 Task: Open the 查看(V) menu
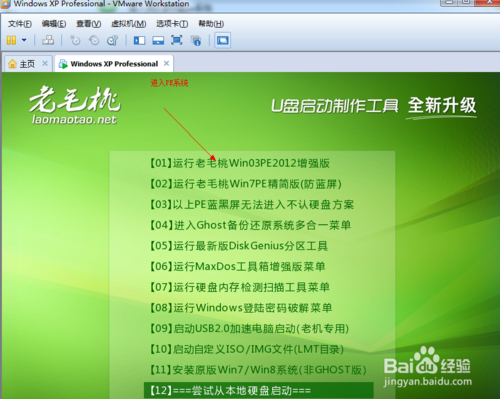(x=88, y=24)
